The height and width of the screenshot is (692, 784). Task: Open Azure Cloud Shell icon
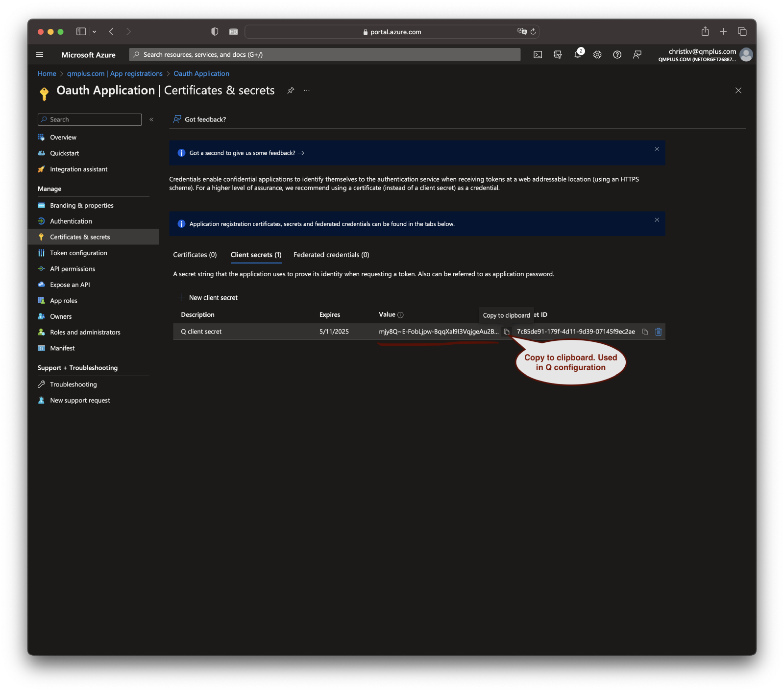538,55
